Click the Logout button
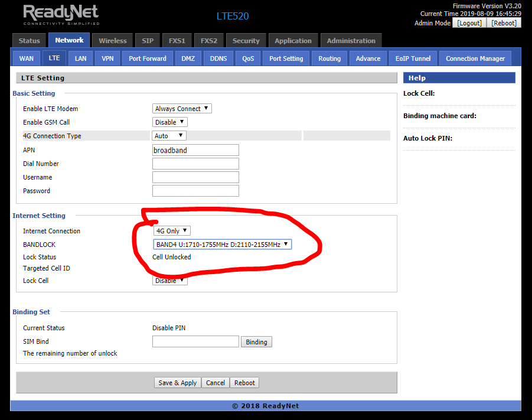The width and height of the screenshot is (532, 420). point(469,23)
